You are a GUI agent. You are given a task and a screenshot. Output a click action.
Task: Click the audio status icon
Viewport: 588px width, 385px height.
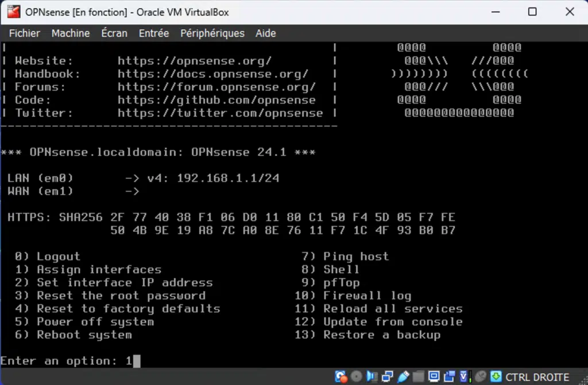(x=372, y=376)
